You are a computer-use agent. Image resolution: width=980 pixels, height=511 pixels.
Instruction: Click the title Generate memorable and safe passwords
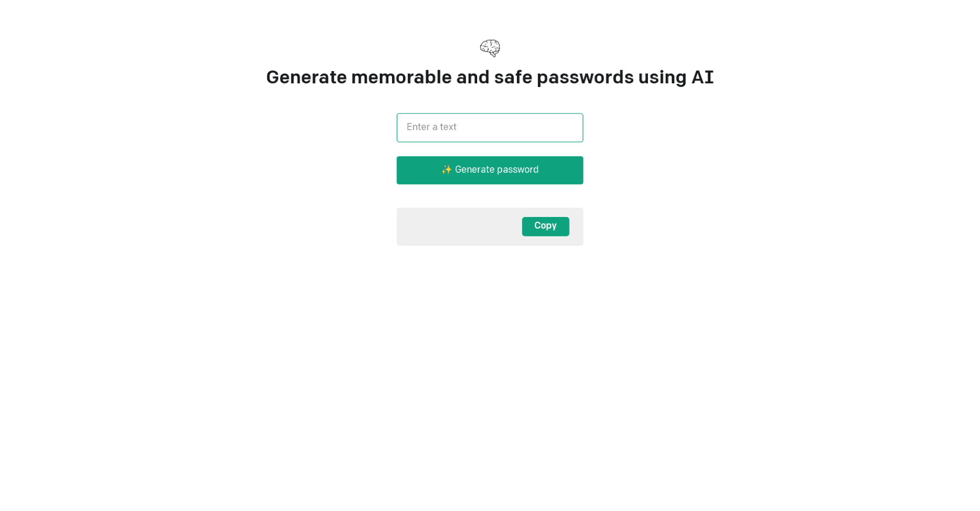pyautogui.click(x=490, y=77)
